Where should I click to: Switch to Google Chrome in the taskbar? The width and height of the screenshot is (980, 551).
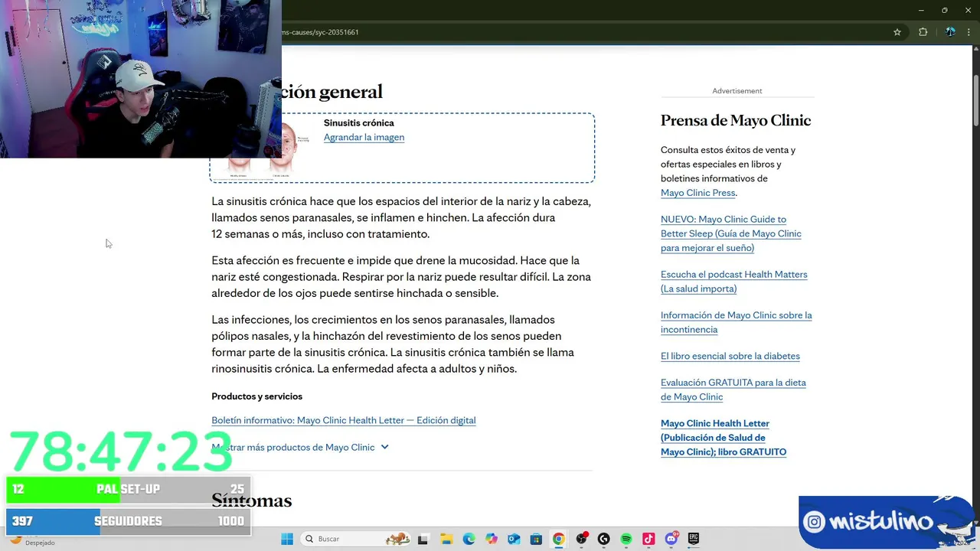[558, 539]
